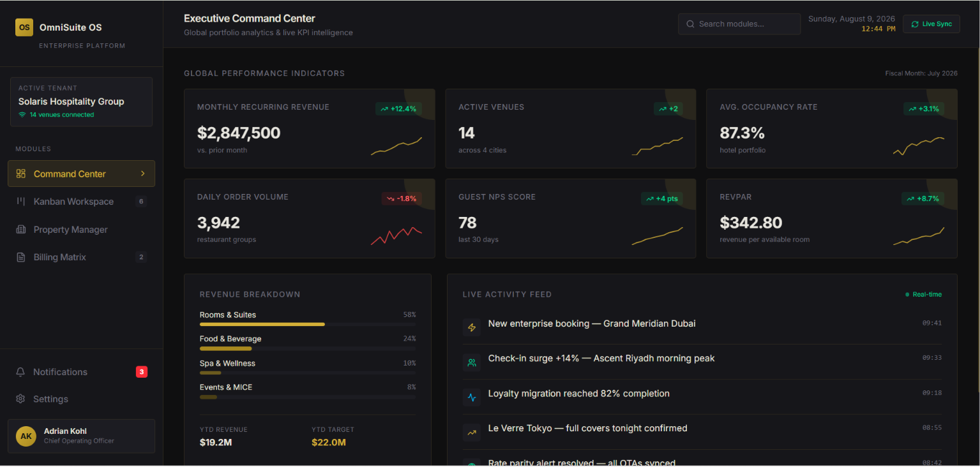Screen dimensions: 980x467
Task: Go to Property Manager module
Action: tap(81, 230)
